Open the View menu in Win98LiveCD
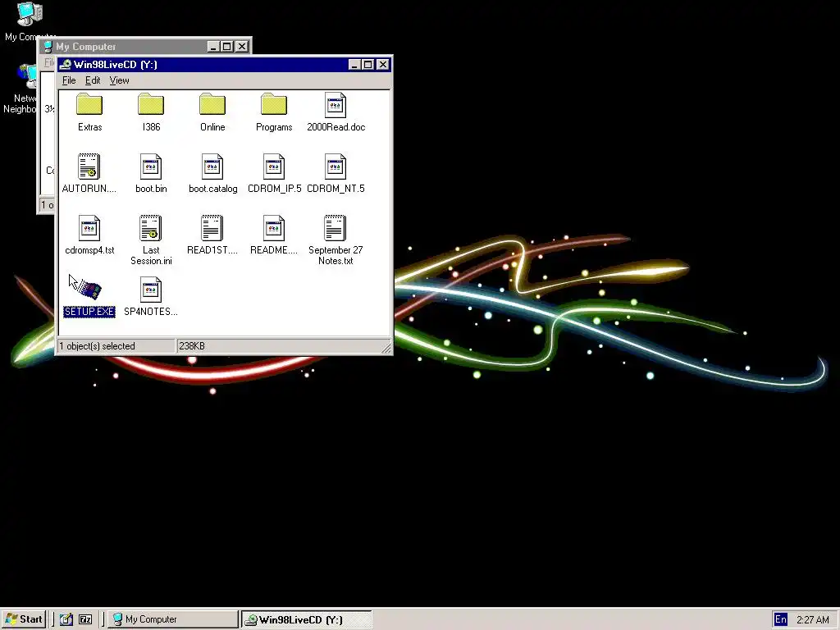This screenshot has width=840, height=630. point(119,80)
